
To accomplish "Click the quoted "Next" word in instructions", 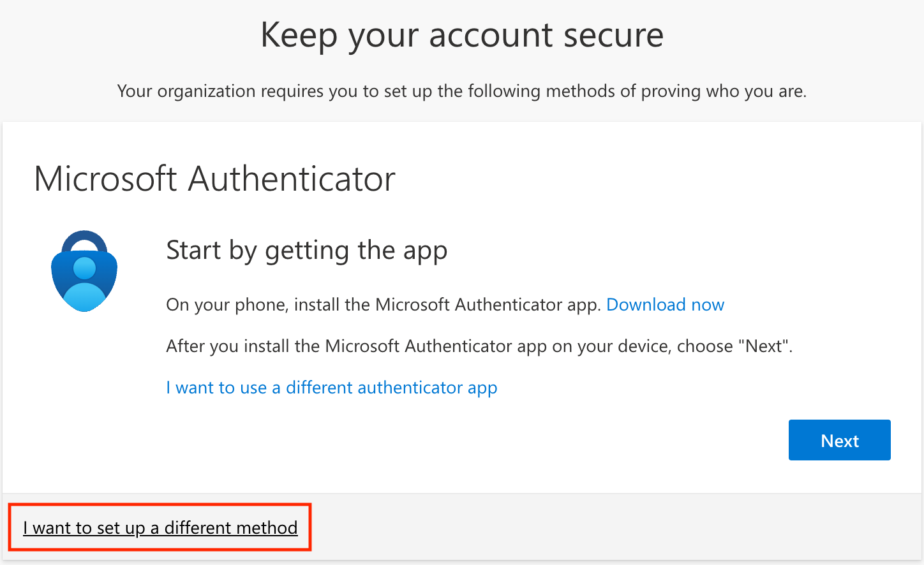I will click(x=763, y=346).
